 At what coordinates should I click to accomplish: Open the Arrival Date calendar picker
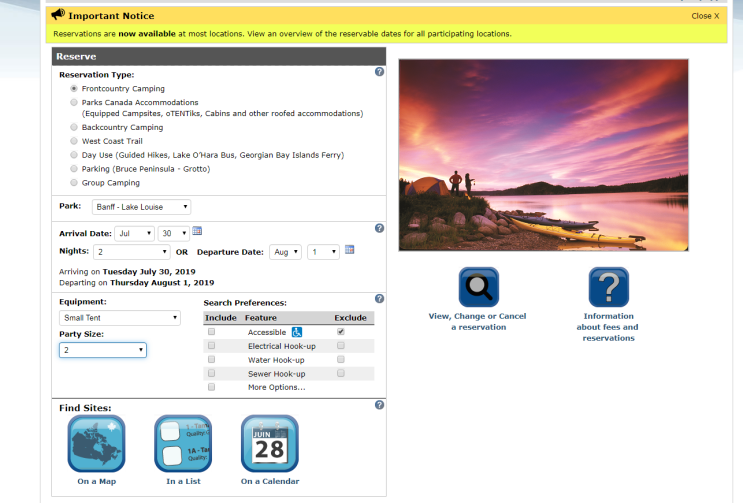(x=197, y=231)
